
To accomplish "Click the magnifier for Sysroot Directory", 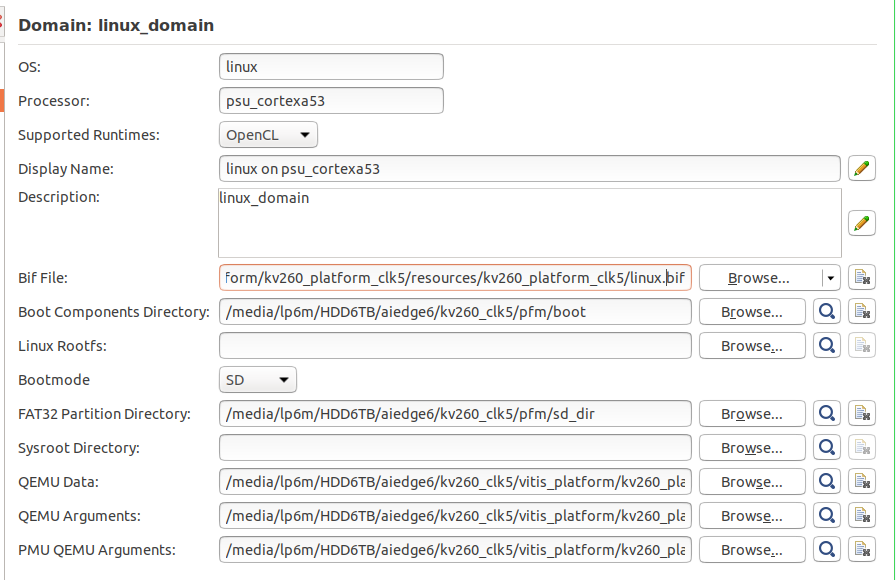I will point(827,448).
